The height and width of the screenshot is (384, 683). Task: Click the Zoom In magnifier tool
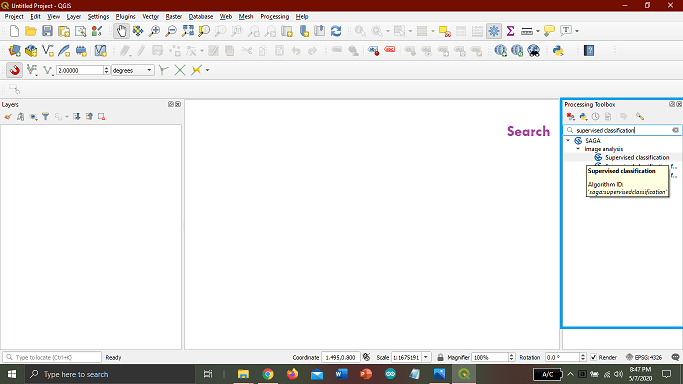[x=154, y=31]
